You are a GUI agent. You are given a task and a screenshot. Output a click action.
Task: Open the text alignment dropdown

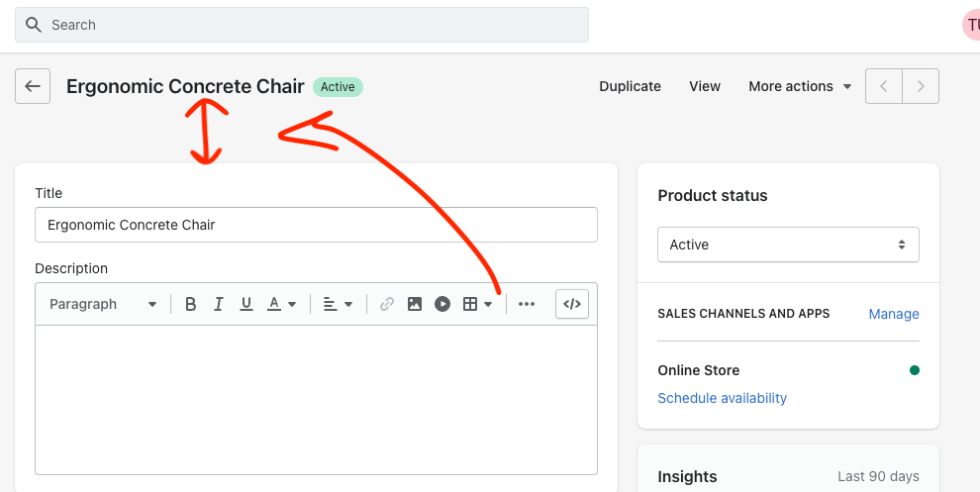click(x=338, y=305)
